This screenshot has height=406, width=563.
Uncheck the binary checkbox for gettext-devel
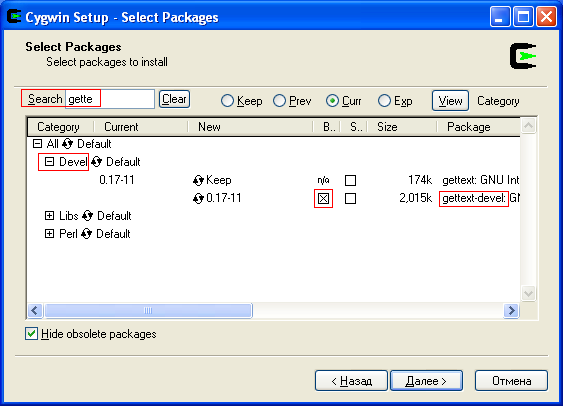coord(323,199)
